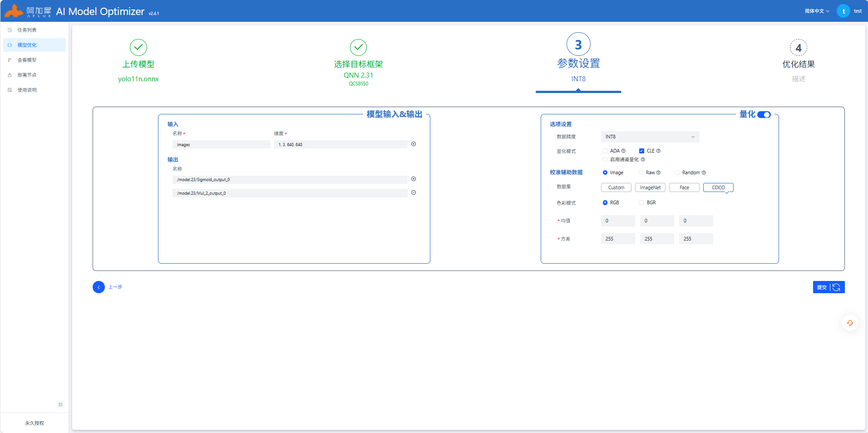Remove the Mul_2_output_0 output with minus icon
This screenshot has width=868, height=433.
414,193
